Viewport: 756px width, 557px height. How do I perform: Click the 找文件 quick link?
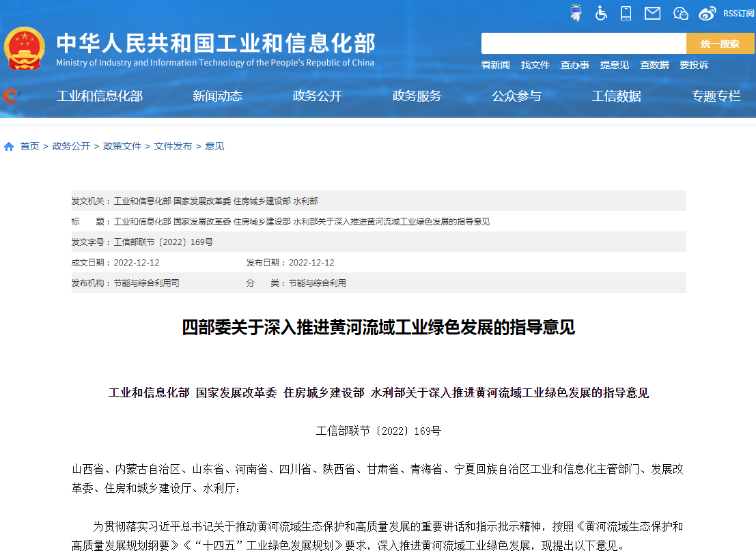tap(535, 65)
